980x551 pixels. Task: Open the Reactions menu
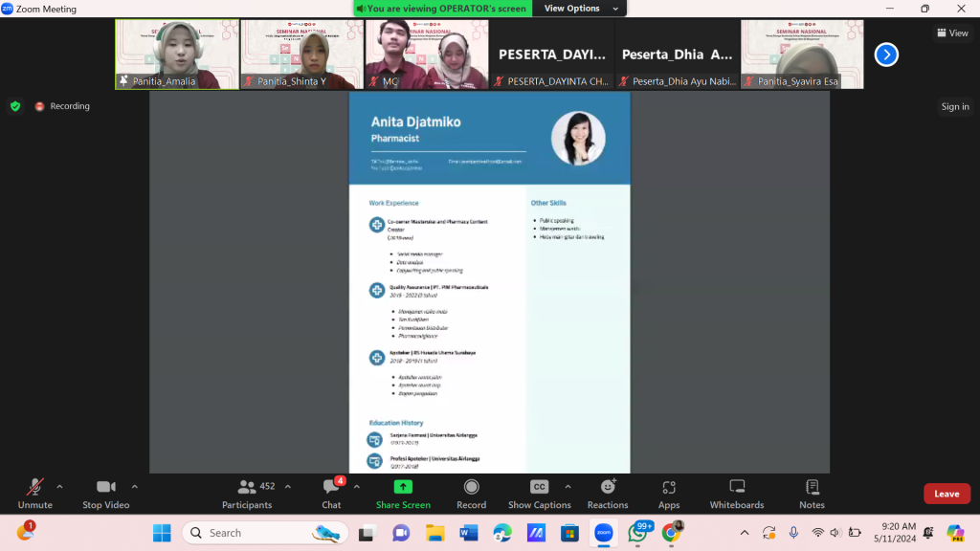click(608, 494)
